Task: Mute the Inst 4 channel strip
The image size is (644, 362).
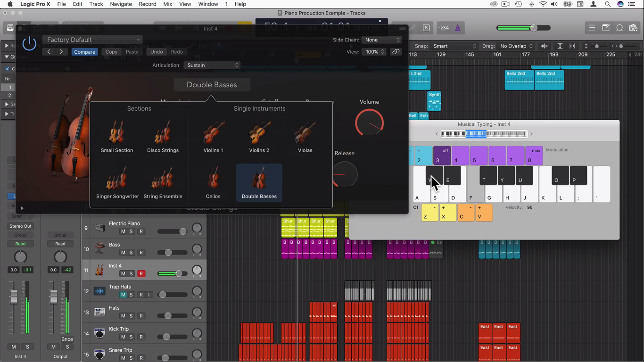Action: (x=14, y=347)
